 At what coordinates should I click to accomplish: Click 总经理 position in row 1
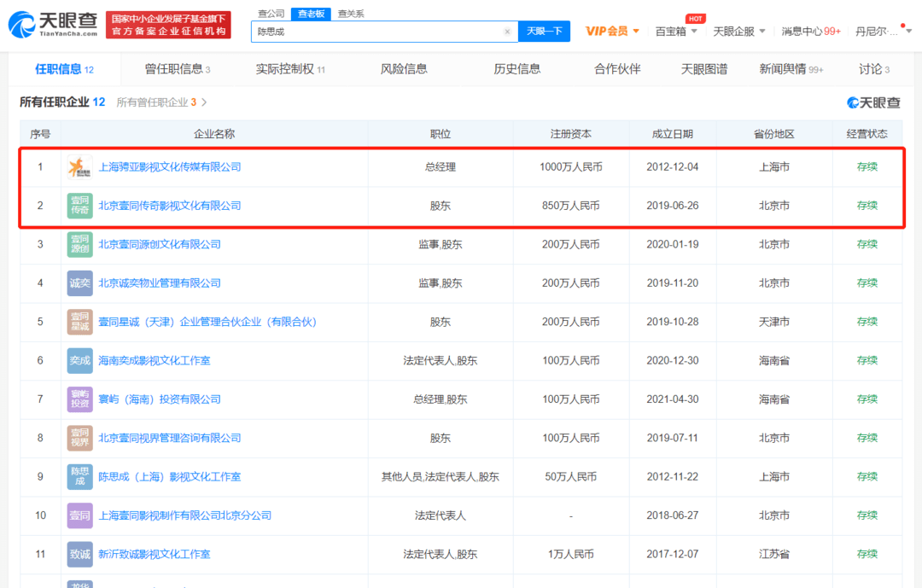click(440, 167)
